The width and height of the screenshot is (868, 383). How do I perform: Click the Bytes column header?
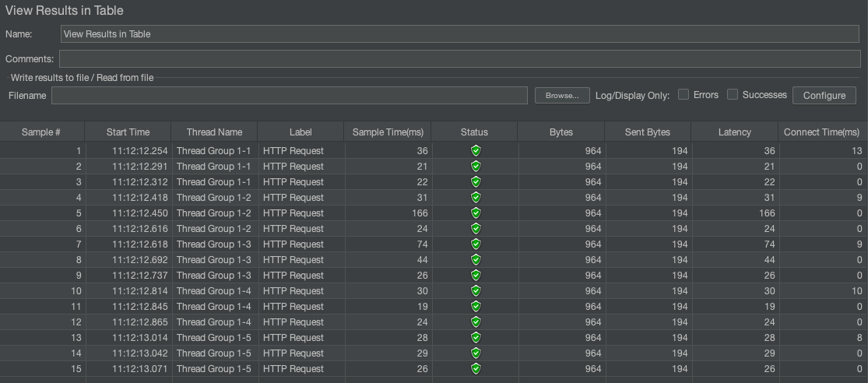[x=561, y=132]
